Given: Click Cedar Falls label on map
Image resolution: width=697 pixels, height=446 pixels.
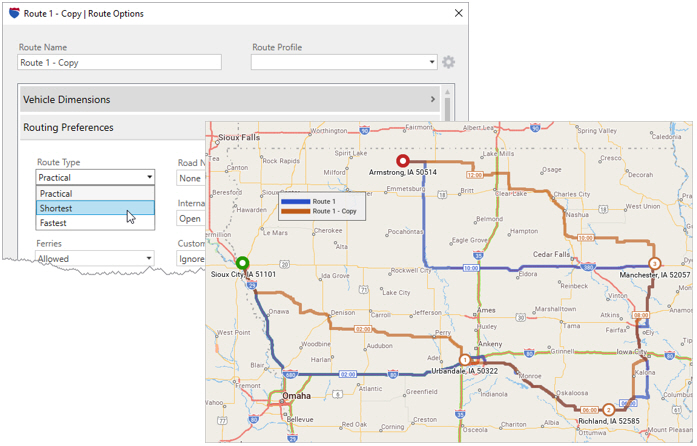Looking at the screenshot, I should [551, 254].
